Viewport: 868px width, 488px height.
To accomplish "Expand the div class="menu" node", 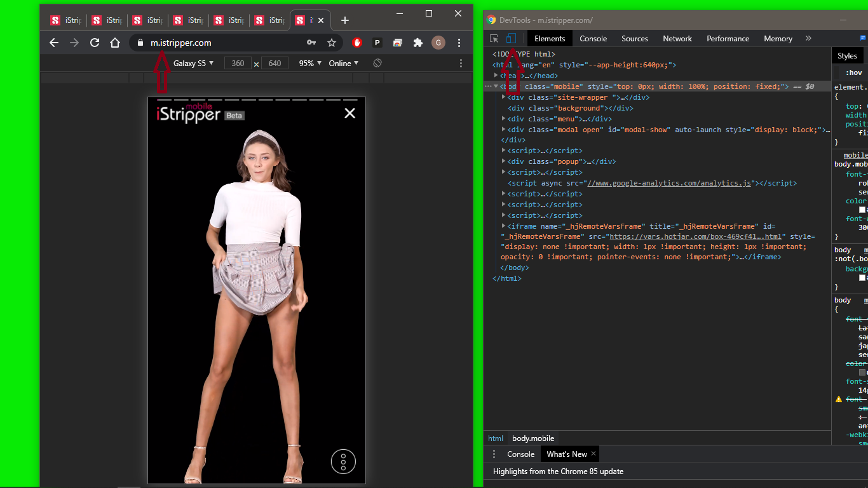I will [x=504, y=119].
